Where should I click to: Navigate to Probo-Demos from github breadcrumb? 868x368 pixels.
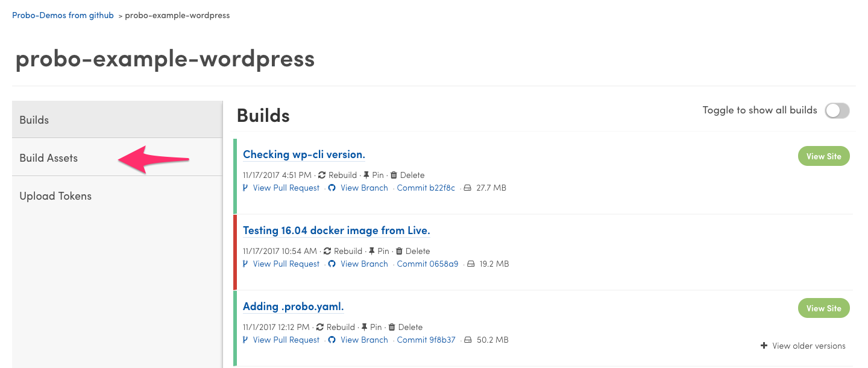click(63, 15)
